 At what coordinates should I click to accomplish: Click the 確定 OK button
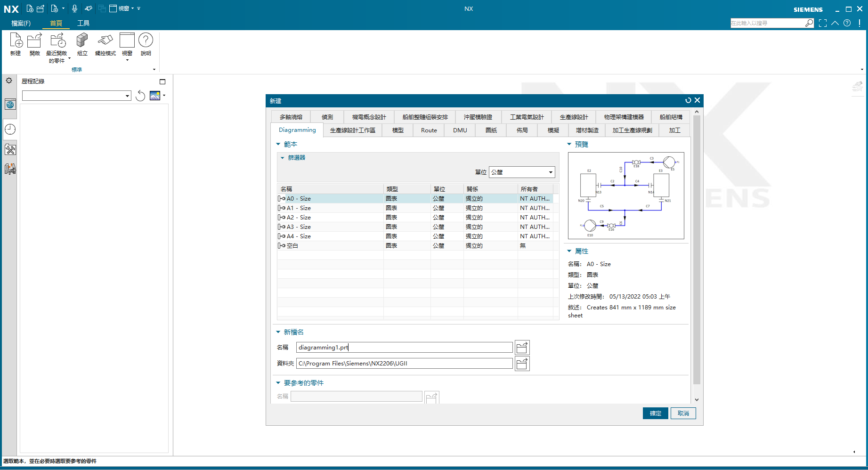click(655, 413)
